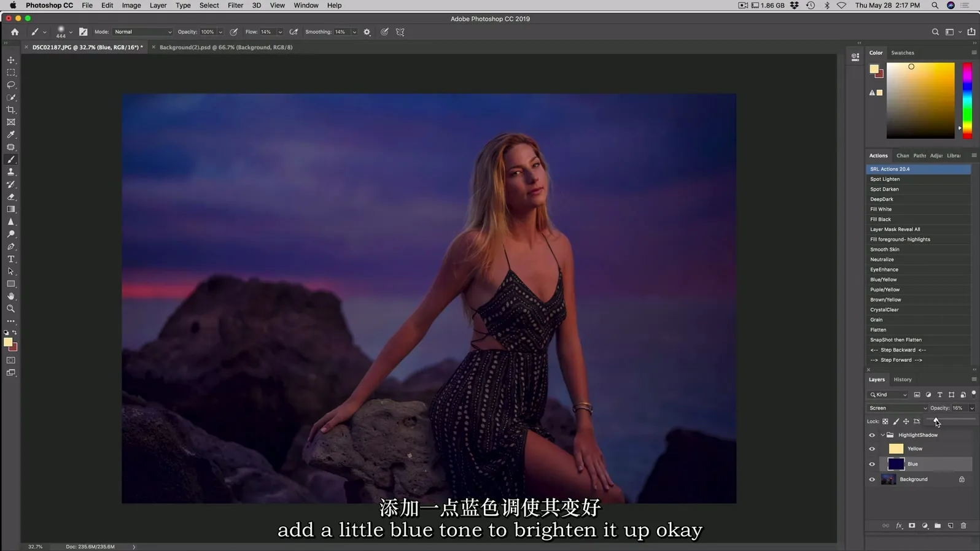Toggle visibility of the Blue layer

[872, 464]
